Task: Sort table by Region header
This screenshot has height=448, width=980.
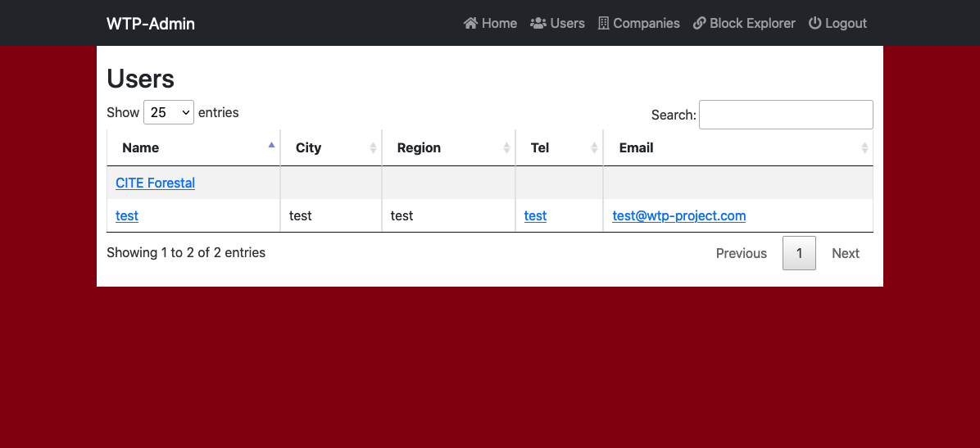Action: [x=449, y=148]
